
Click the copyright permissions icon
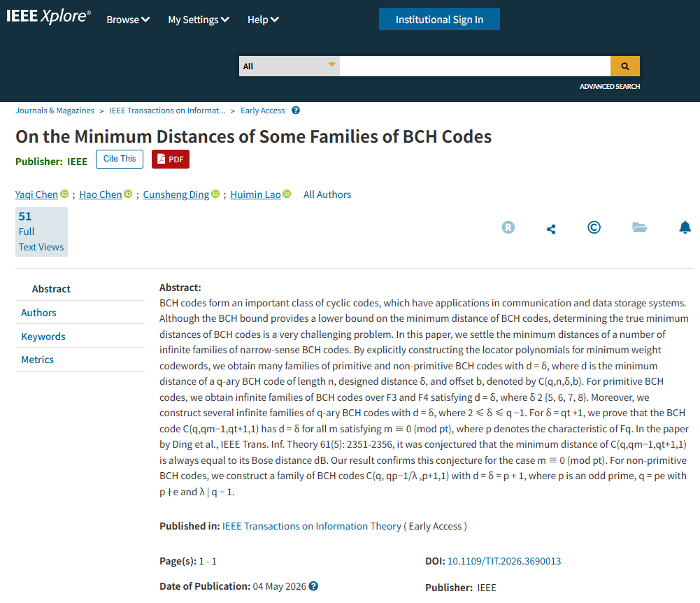pyautogui.click(x=594, y=228)
